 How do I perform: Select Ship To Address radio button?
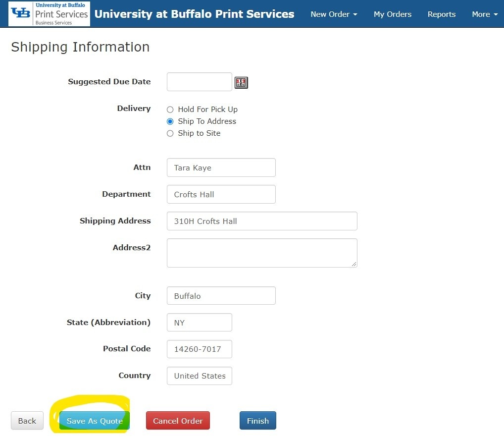[x=170, y=121]
